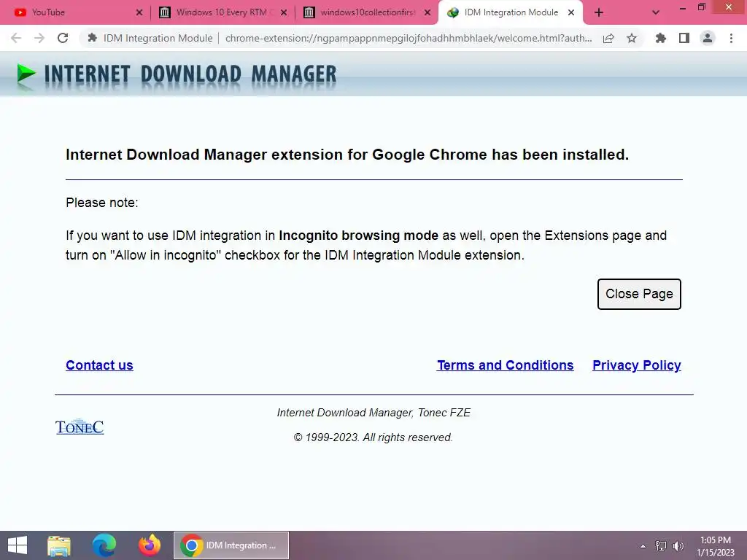Open the Windows 10 Every RTM tab
Screen dimensions: 747x560
click(222, 12)
